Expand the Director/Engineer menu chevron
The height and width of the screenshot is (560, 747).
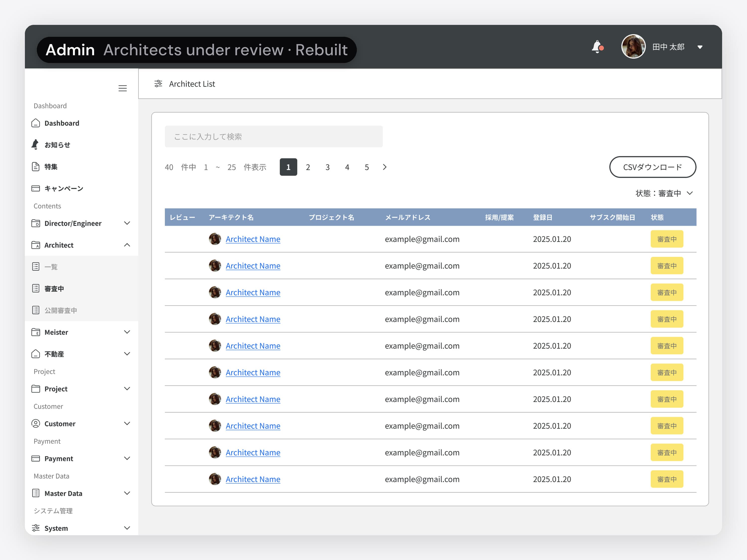(127, 223)
